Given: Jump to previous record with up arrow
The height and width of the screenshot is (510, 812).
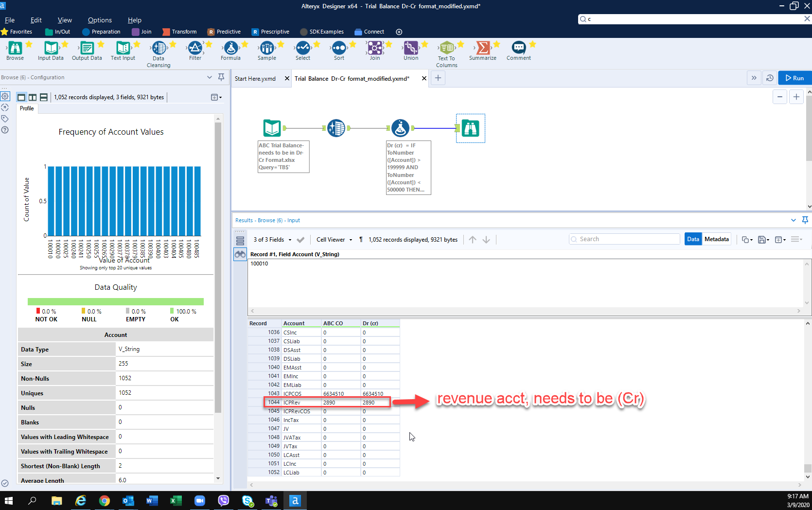Looking at the screenshot, I should pos(473,240).
